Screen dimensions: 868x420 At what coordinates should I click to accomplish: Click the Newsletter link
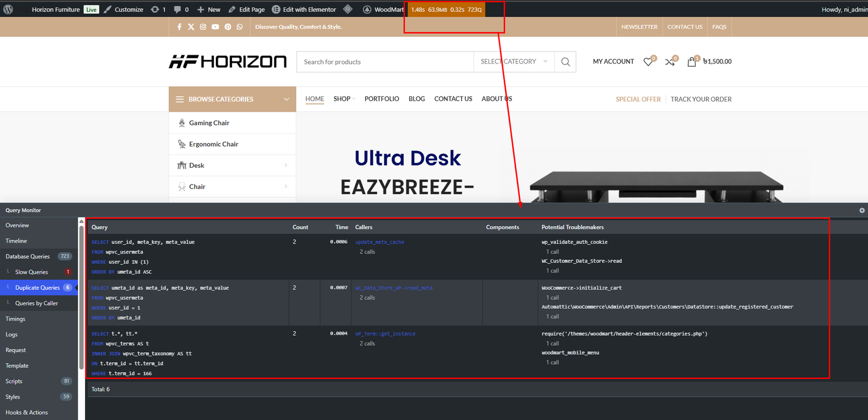[639, 27]
